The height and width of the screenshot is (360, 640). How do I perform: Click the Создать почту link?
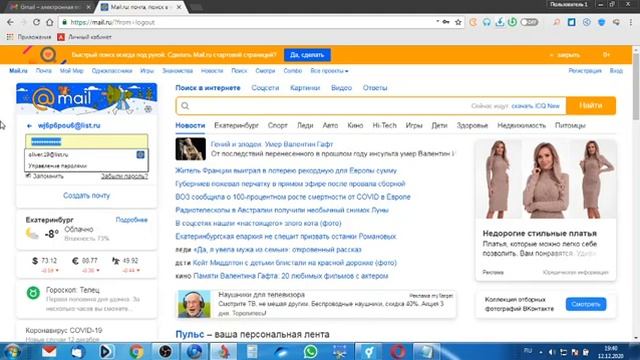click(x=87, y=196)
